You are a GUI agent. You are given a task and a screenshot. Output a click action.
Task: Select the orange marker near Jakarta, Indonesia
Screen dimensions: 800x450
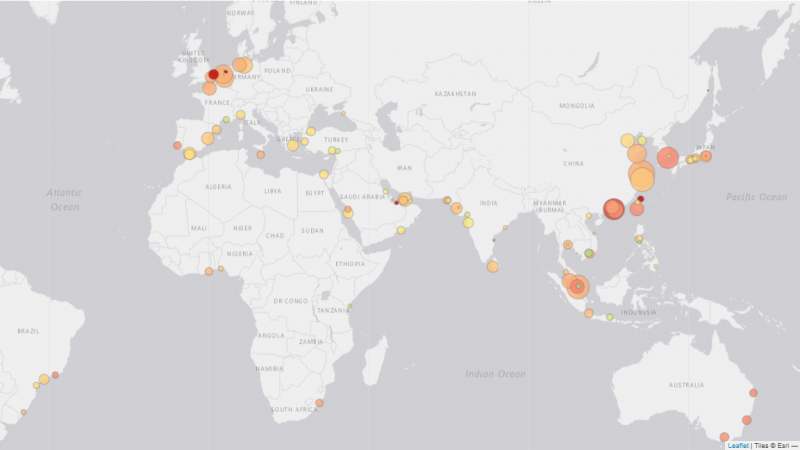pos(589,313)
